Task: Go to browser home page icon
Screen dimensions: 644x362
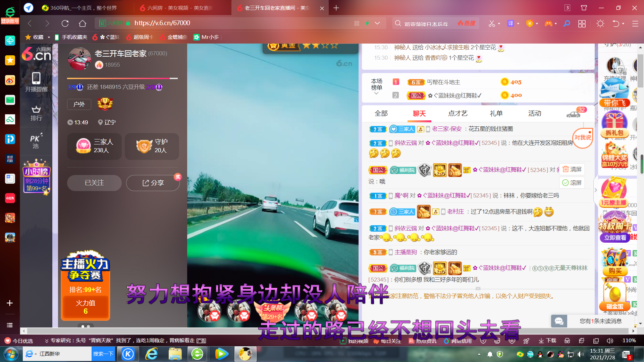Action: tap(83, 23)
